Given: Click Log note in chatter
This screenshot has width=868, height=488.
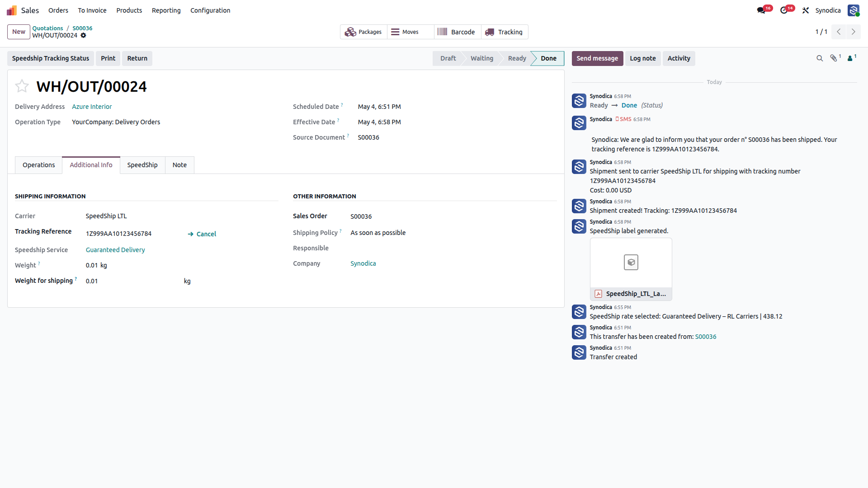Looking at the screenshot, I should pyautogui.click(x=643, y=58).
